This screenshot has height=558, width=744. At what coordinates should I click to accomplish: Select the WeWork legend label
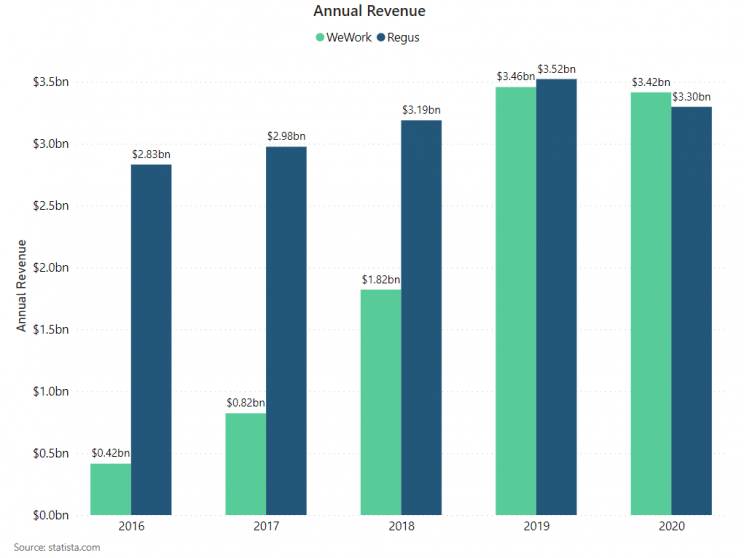point(349,37)
